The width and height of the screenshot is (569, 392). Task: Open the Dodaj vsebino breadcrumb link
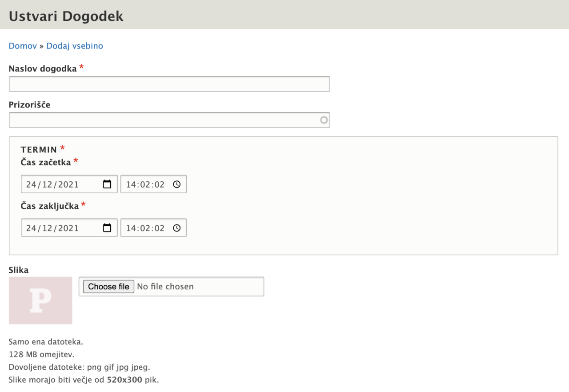75,46
